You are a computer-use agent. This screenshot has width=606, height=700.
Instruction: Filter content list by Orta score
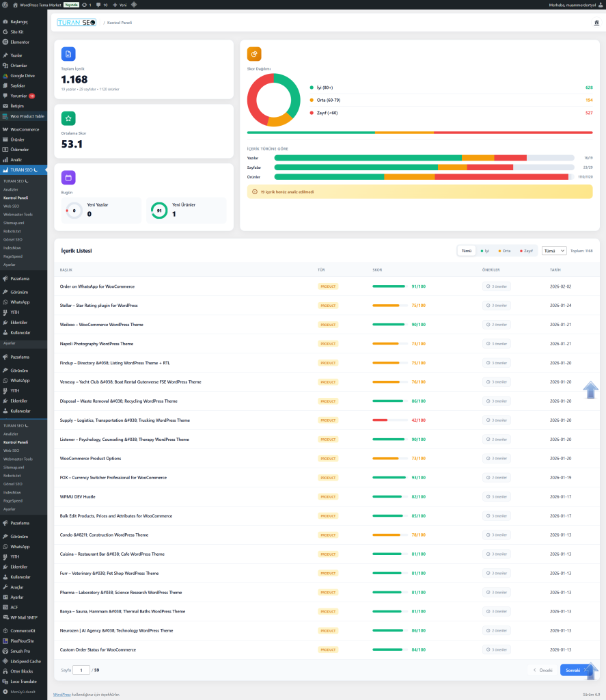(x=505, y=251)
